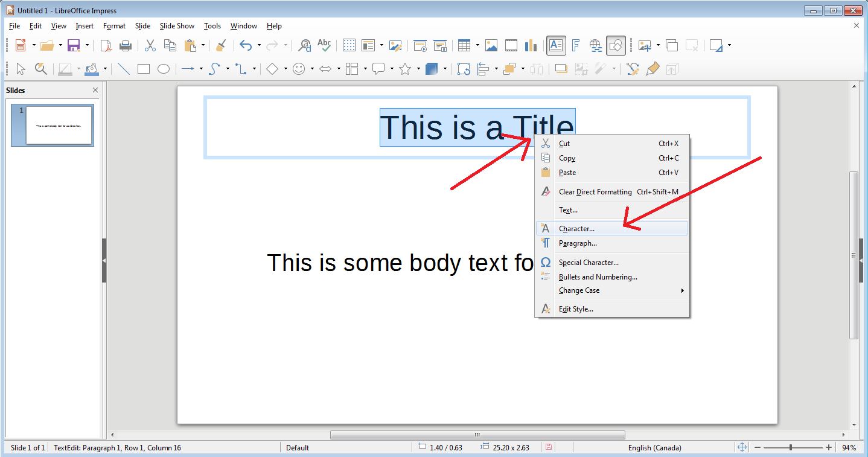The height and width of the screenshot is (457, 868).
Task: Click the Insert Chart icon
Action: click(x=531, y=45)
